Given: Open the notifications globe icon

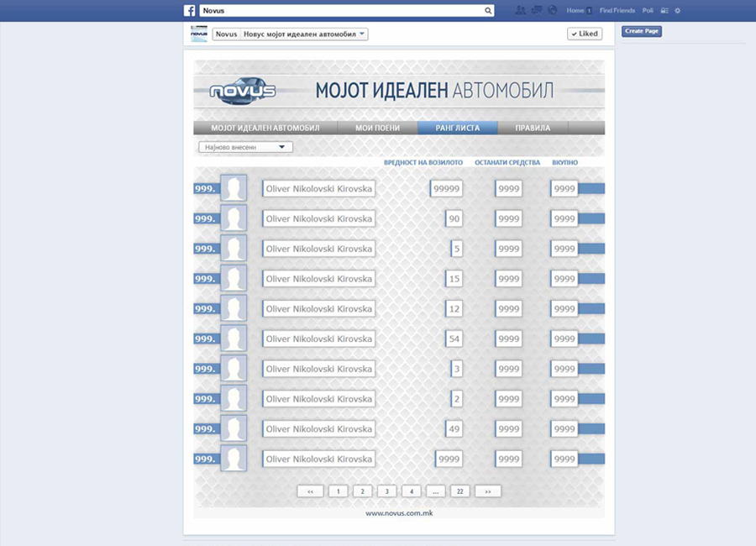Looking at the screenshot, I should [552, 11].
